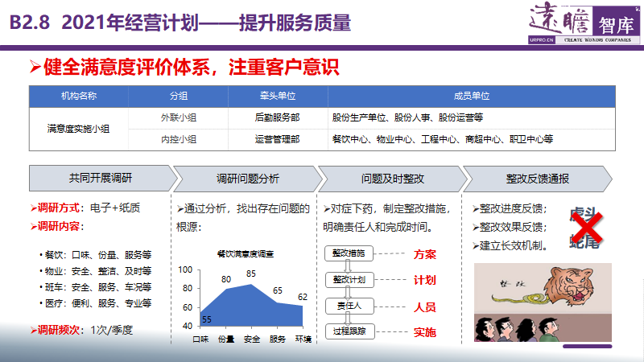Click the 建立长效机制 bullet
The width and height of the screenshot is (644, 362).
point(510,245)
